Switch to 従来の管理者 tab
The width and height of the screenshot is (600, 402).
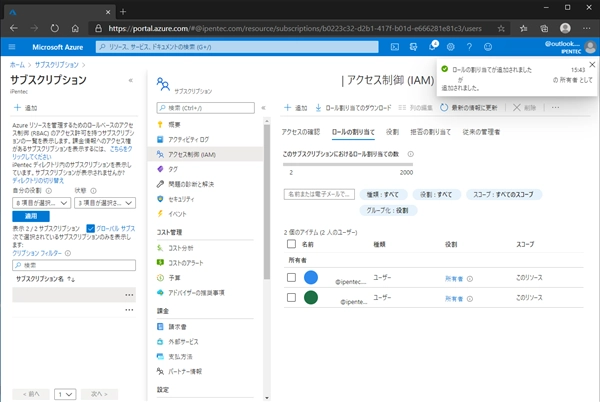[x=481, y=132]
